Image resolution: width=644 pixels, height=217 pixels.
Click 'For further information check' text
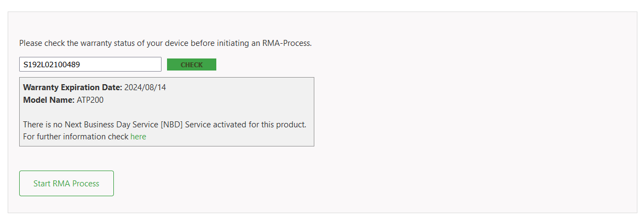pyautogui.click(x=76, y=137)
